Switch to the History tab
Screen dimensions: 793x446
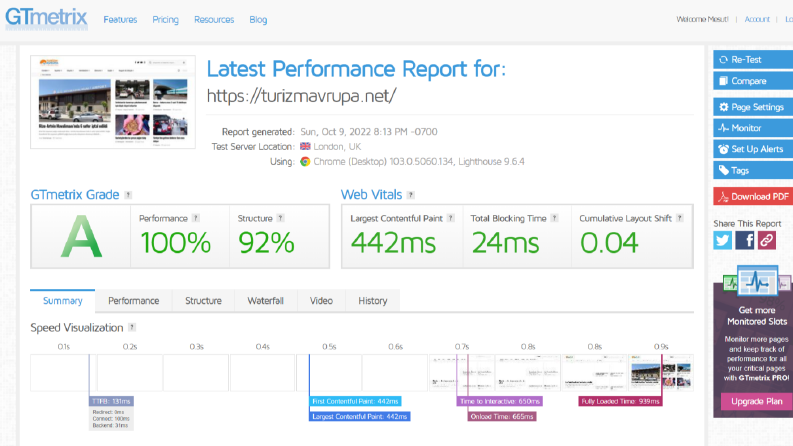pyautogui.click(x=373, y=301)
